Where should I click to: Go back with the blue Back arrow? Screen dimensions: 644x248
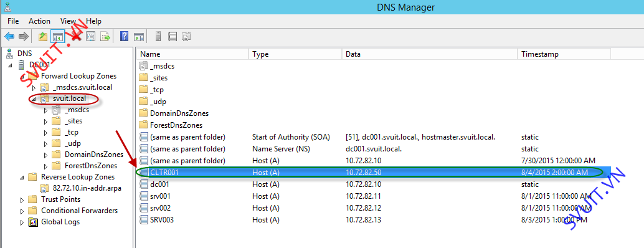coord(9,37)
